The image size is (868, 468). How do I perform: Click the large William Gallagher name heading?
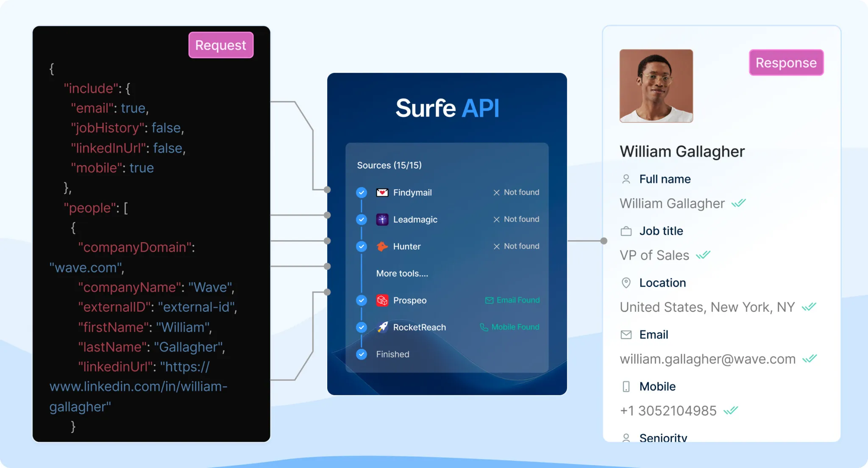point(682,152)
